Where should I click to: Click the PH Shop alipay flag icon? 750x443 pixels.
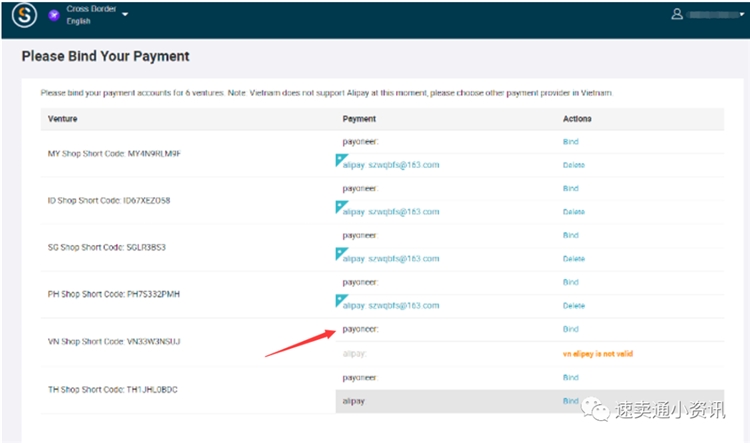tap(341, 300)
